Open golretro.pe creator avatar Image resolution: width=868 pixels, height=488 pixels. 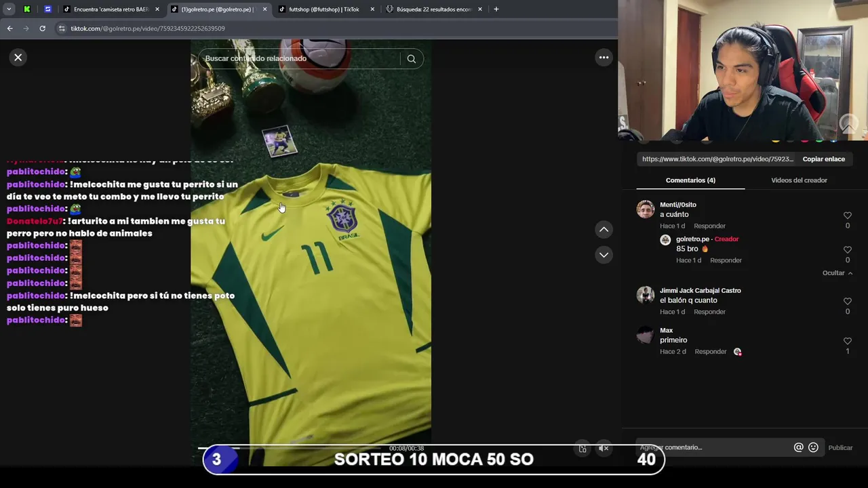pos(665,240)
